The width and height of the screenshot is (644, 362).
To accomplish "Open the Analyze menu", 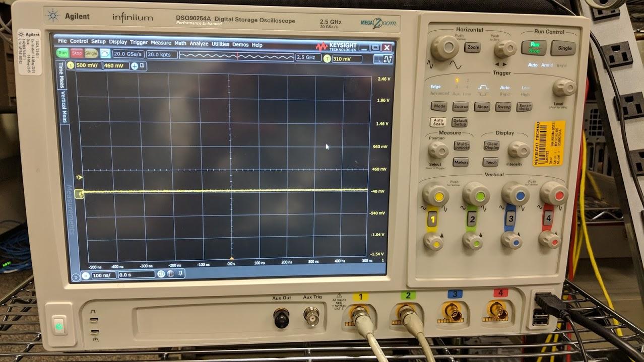I will pyautogui.click(x=199, y=44).
